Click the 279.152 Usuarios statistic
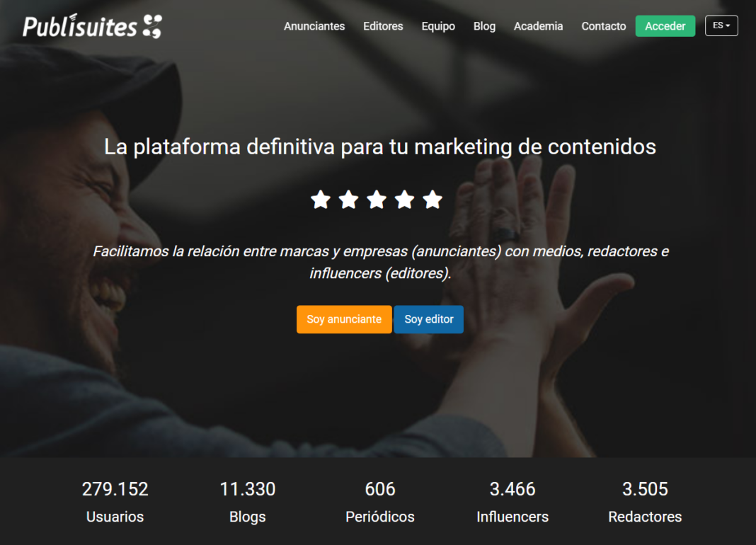The image size is (756, 545). pos(115,502)
